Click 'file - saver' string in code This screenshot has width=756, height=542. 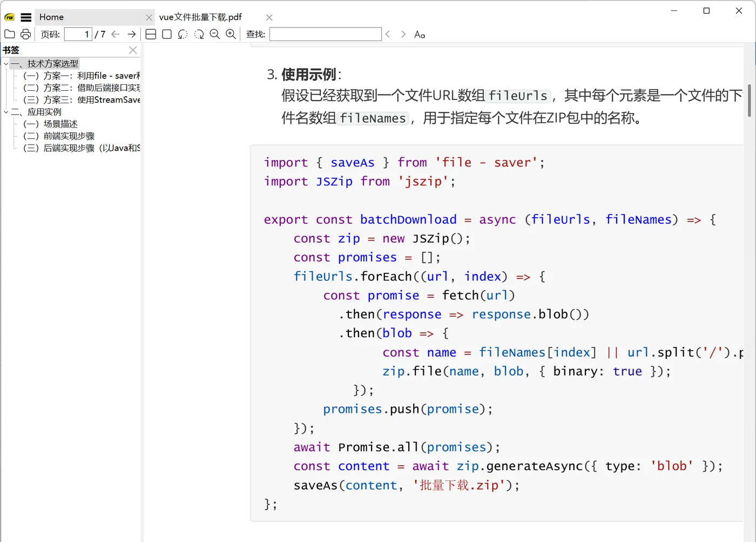pyautogui.click(x=486, y=163)
